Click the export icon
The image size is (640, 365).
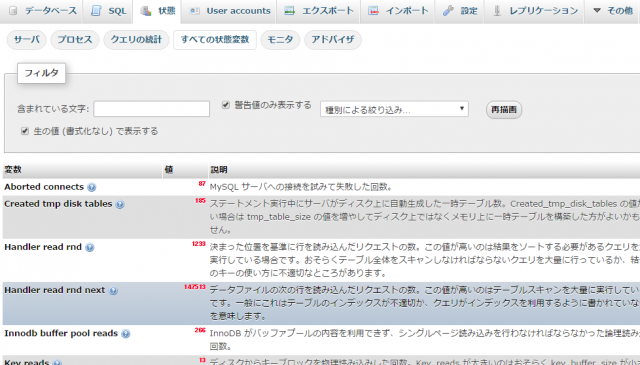pyautogui.click(x=289, y=11)
